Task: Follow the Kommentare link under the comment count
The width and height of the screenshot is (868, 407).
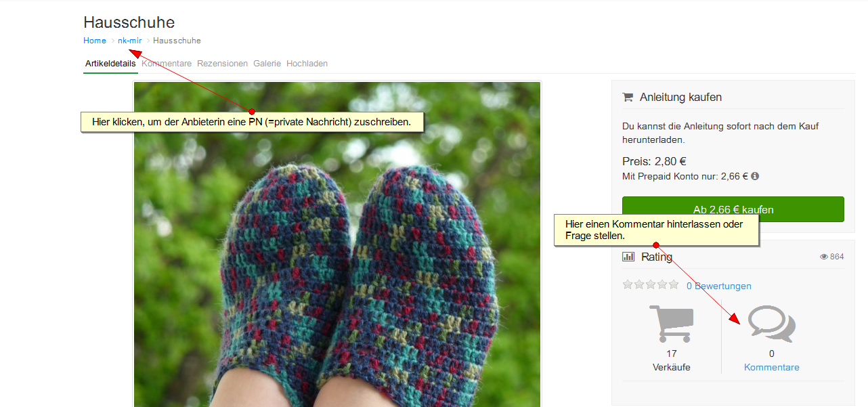Action: [771, 367]
